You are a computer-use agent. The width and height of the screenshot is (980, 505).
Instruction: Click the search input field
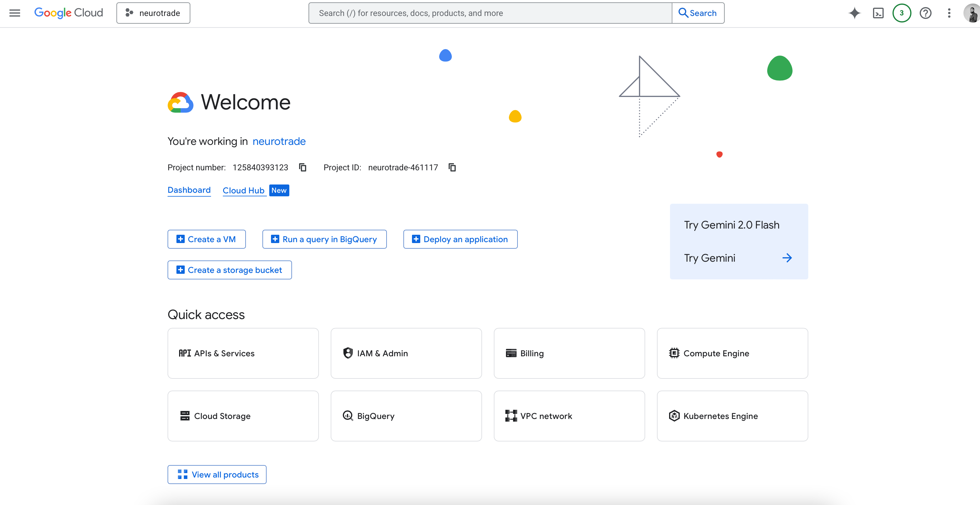(x=490, y=13)
